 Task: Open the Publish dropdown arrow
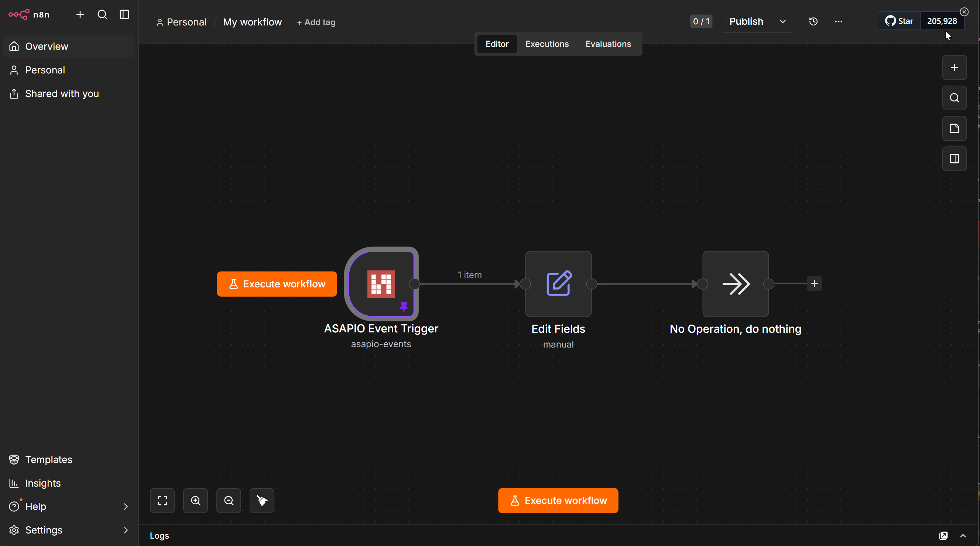pos(782,21)
